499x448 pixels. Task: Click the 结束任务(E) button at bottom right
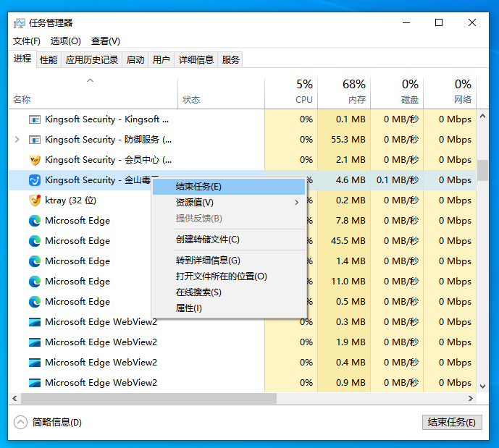click(452, 422)
